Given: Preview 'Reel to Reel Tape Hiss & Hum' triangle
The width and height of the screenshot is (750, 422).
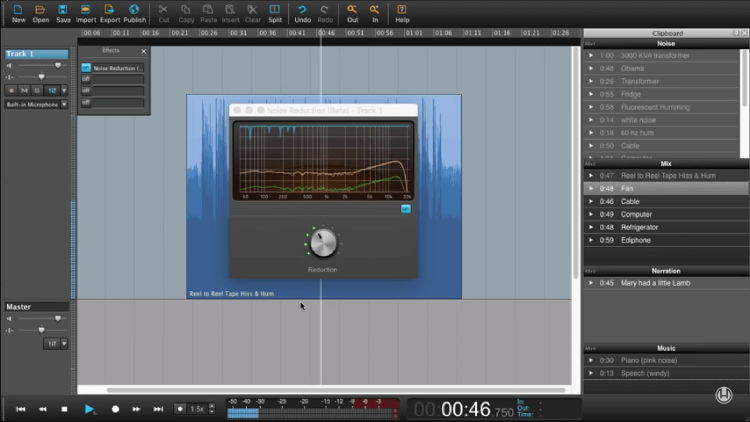Looking at the screenshot, I should click(591, 176).
